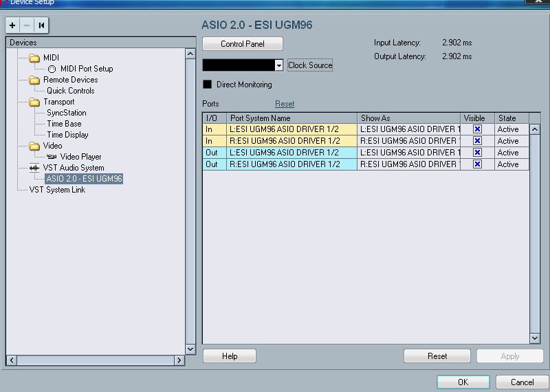Click Ports table scroll up arrow
This screenshot has width=550, height=392.
click(535, 129)
